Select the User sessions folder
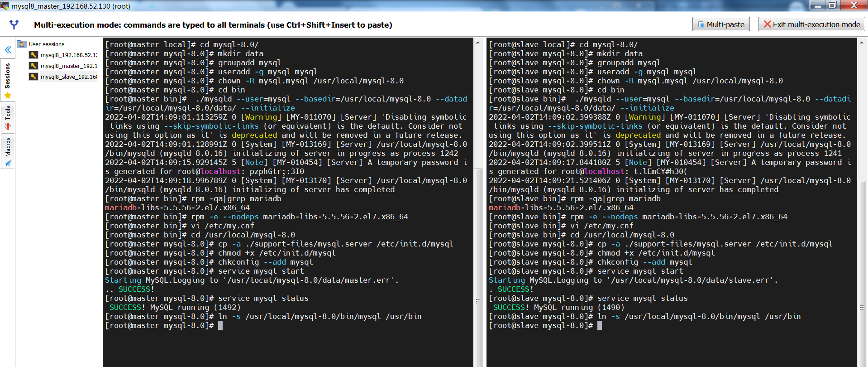Screen dimensions: 868x367 pyautogui.click(x=46, y=44)
